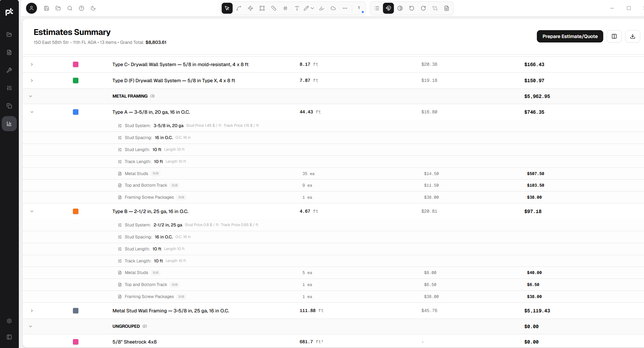The height and width of the screenshot is (348, 644).
Task: Edit Type A Stud System value 3-5/8 in, 20 ga
Action: tap(168, 126)
